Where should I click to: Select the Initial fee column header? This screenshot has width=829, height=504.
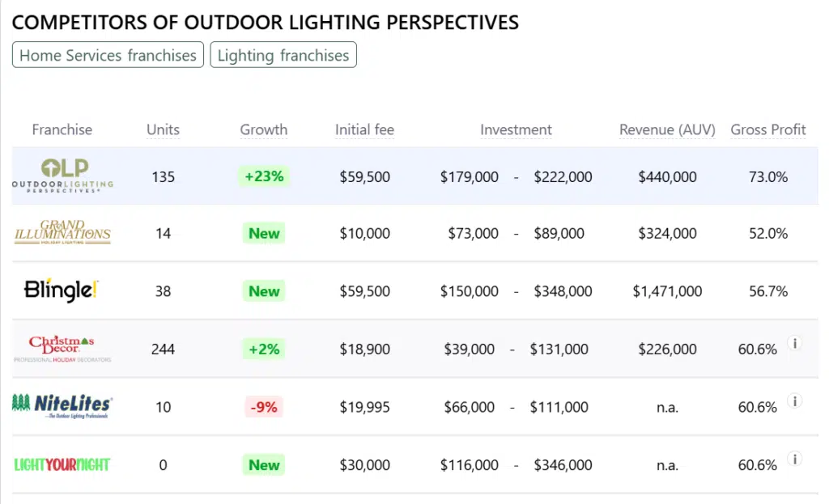coord(364,129)
